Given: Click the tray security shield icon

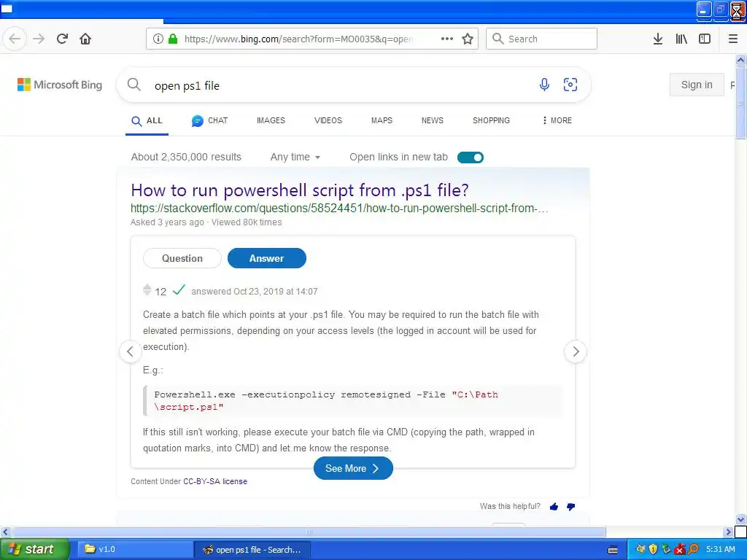Looking at the screenshot, I should 653,549.
